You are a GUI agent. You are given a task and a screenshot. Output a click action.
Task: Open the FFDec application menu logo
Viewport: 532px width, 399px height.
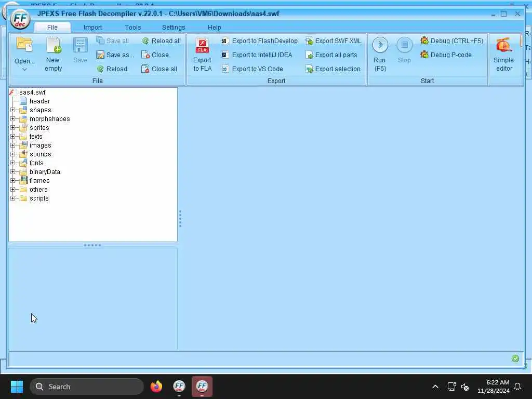[20, 19]
